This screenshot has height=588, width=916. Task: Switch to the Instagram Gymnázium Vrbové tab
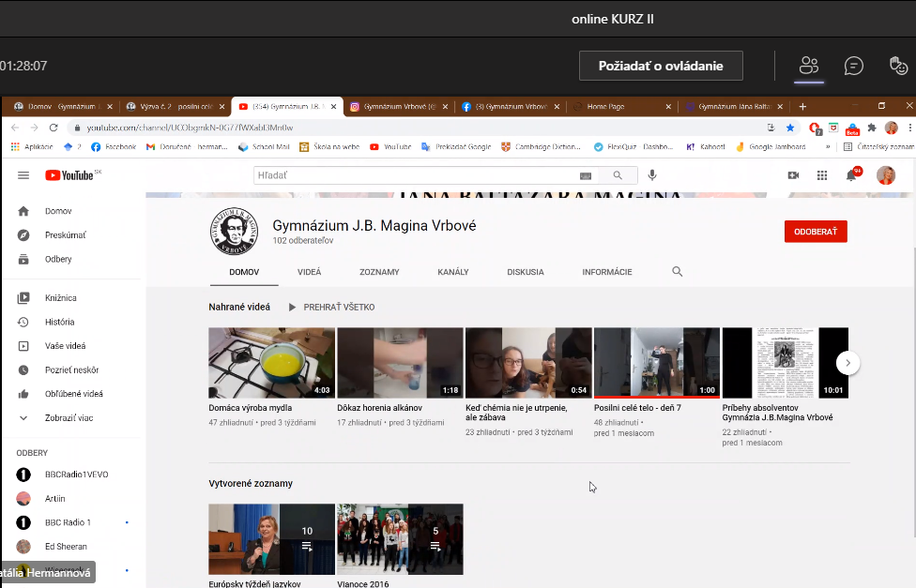399,106
